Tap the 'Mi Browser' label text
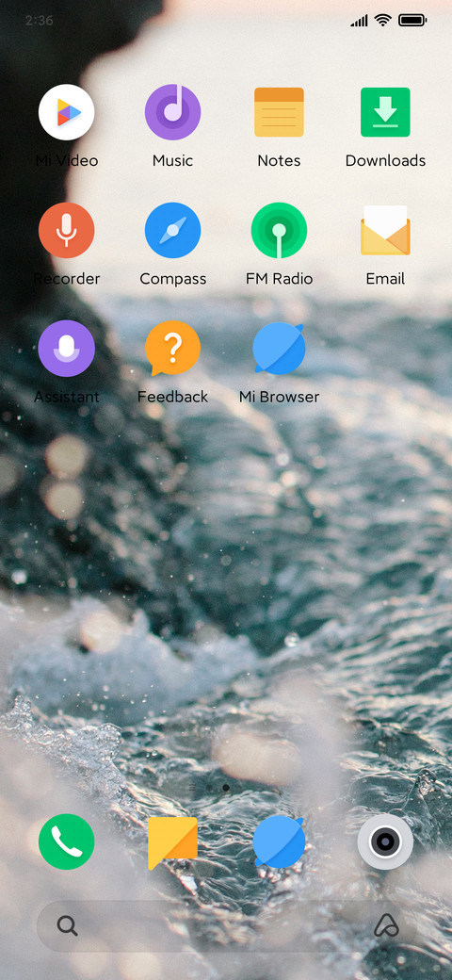The image size is (452, 980). (279, 397)
